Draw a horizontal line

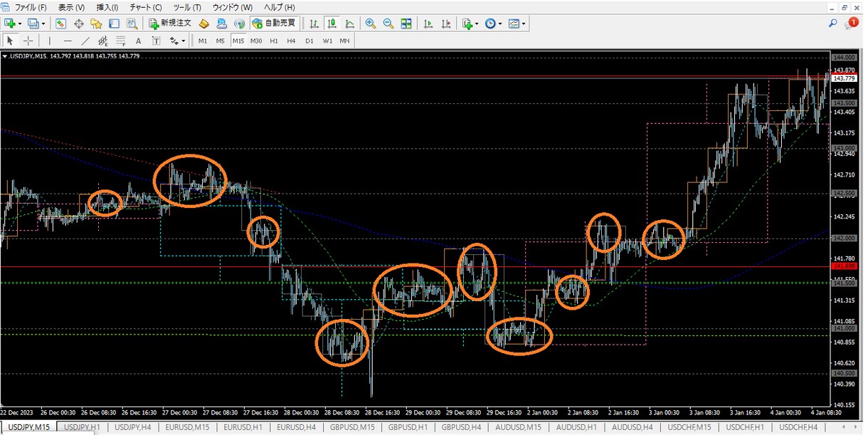[68, 41]
